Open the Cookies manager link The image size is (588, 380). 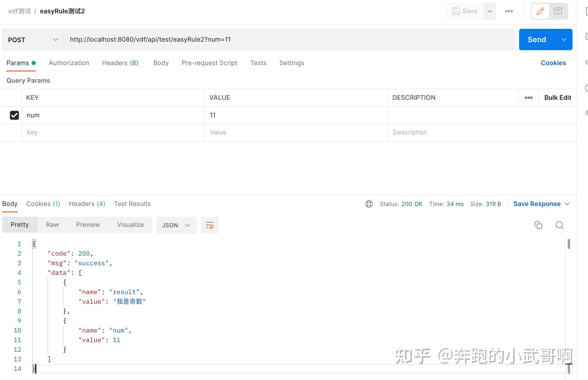pyautogui.click(x=553, y=63)
